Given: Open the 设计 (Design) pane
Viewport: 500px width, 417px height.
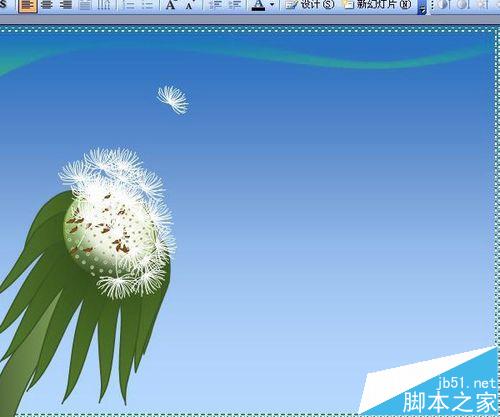Looking at the screenshot, I should pyautogui.click(x=310, y=5).
